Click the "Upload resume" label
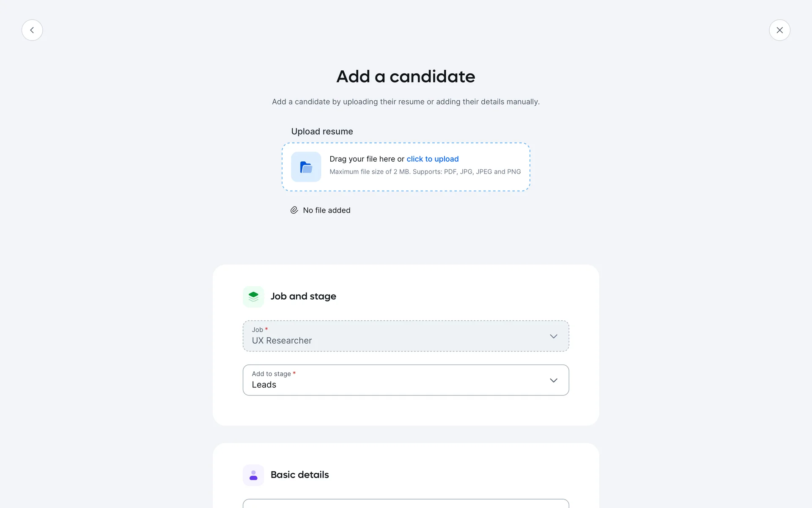 click(x=322, y=132)
